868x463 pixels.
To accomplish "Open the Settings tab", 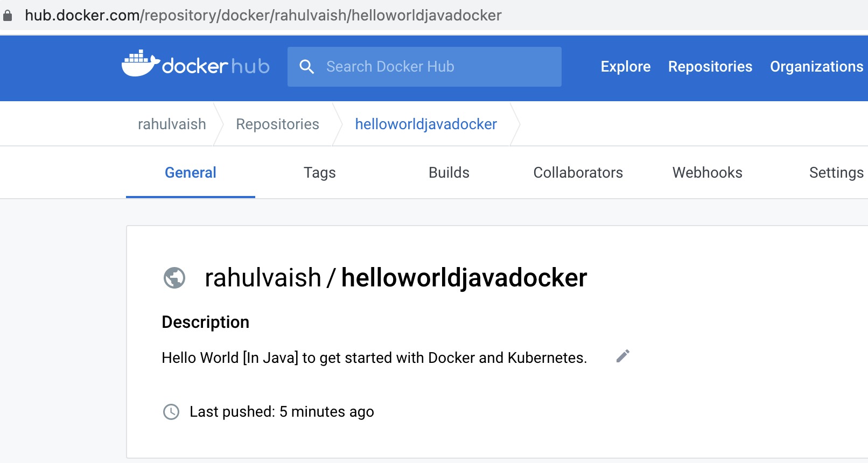I will tap(836, 173).
